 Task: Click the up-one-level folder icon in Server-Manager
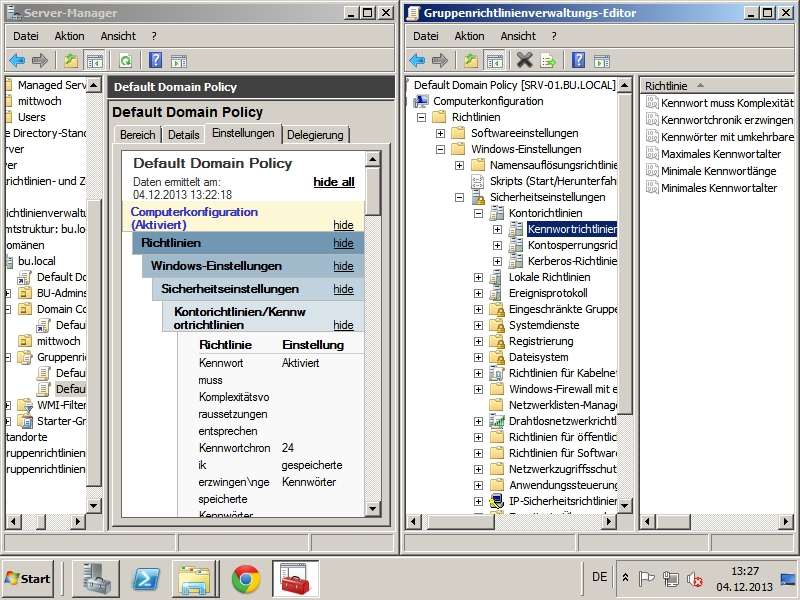[71, 61]
